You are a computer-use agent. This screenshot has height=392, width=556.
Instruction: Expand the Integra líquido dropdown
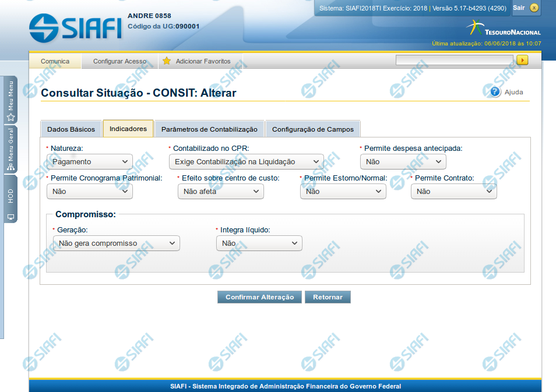point(259,243)
